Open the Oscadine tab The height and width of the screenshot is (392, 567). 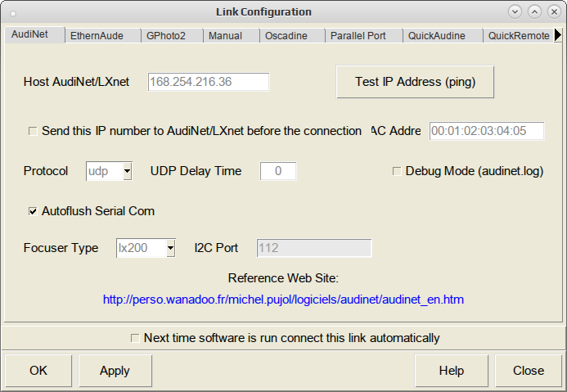(292, 36)
